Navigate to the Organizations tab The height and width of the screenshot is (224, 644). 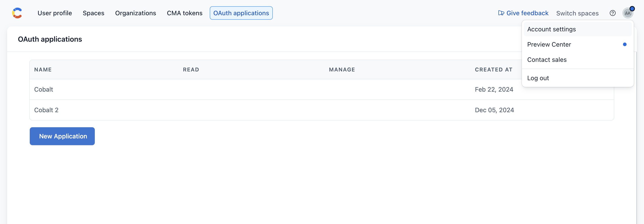point(135,13)
